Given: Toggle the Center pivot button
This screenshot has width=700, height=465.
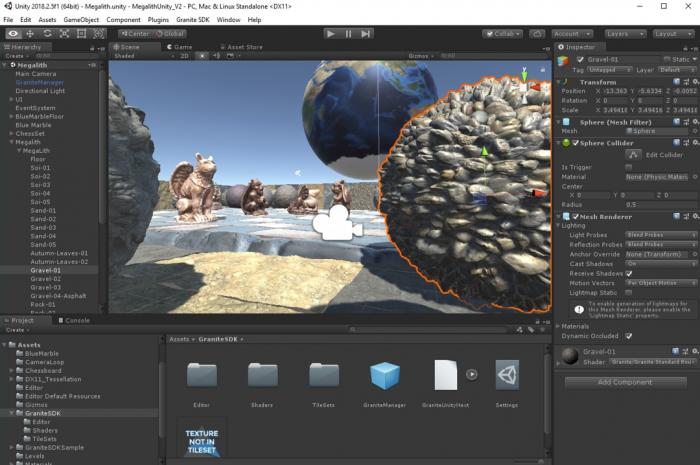Looking at the screenshot, I should (x=135, y=34).
